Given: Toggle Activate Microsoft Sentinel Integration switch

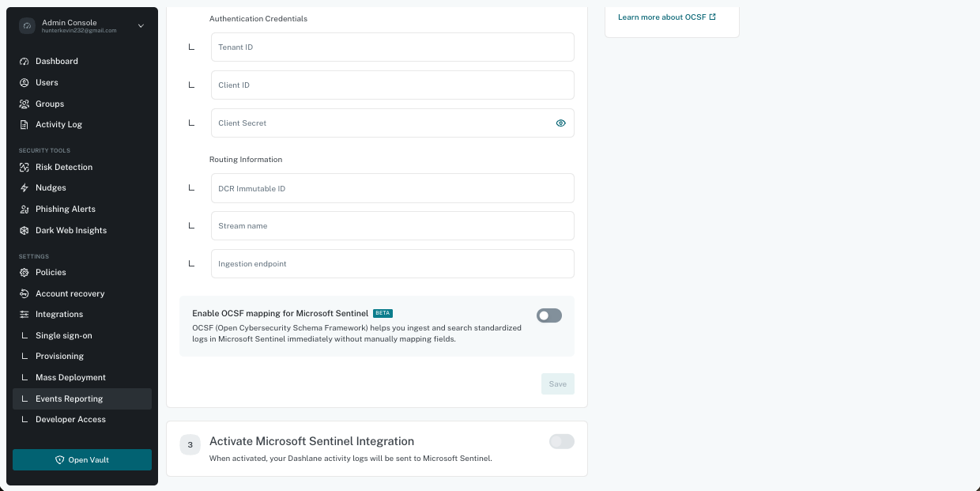Looking at the screenshot, I should tap(562, 441).
